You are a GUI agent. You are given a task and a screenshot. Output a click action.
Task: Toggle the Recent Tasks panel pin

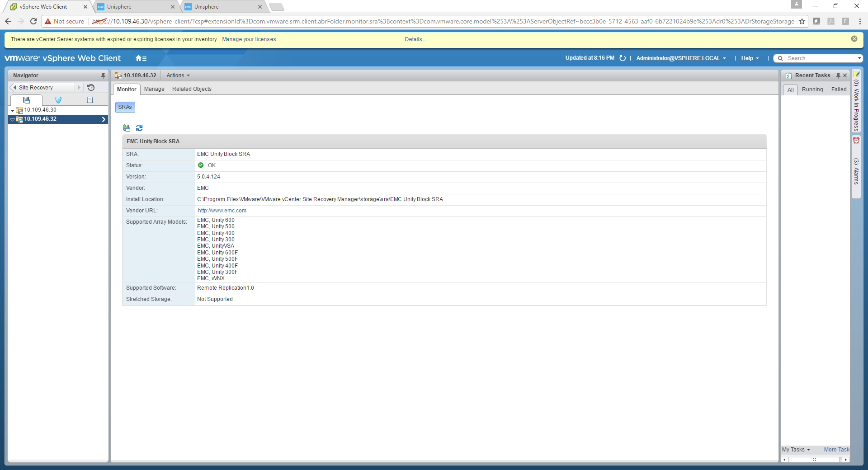838,75
